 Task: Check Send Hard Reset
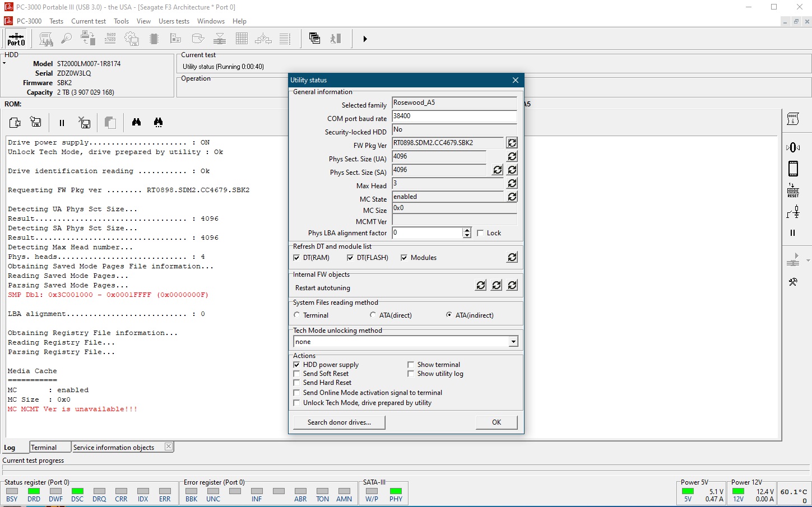coord(296,383)
